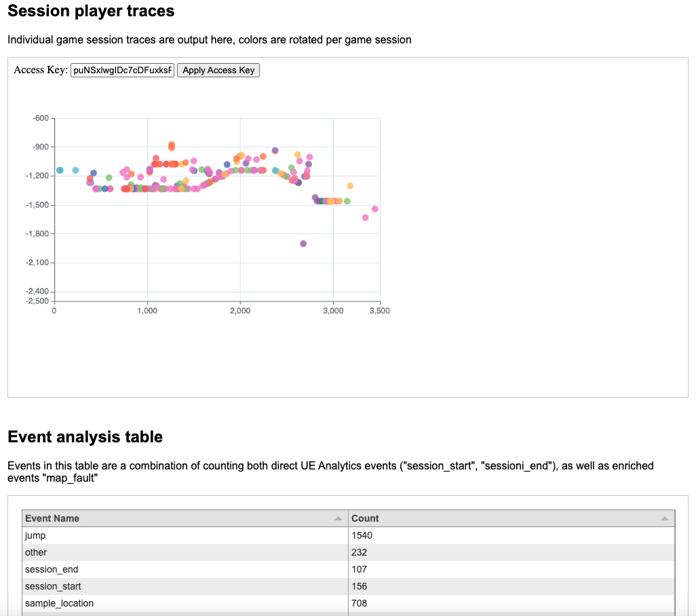696x616 pixels.
Task: Click the Access Key input field
Action: pos(122,69)
